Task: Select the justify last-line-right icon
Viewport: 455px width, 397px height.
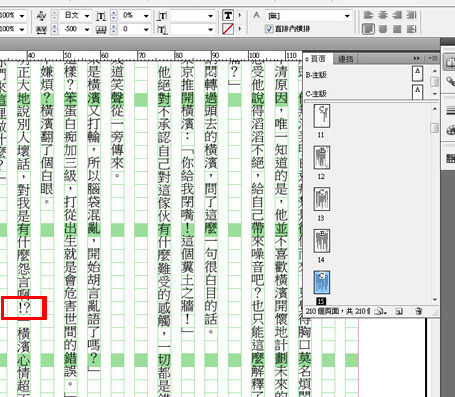Action: tap(397, 29)
